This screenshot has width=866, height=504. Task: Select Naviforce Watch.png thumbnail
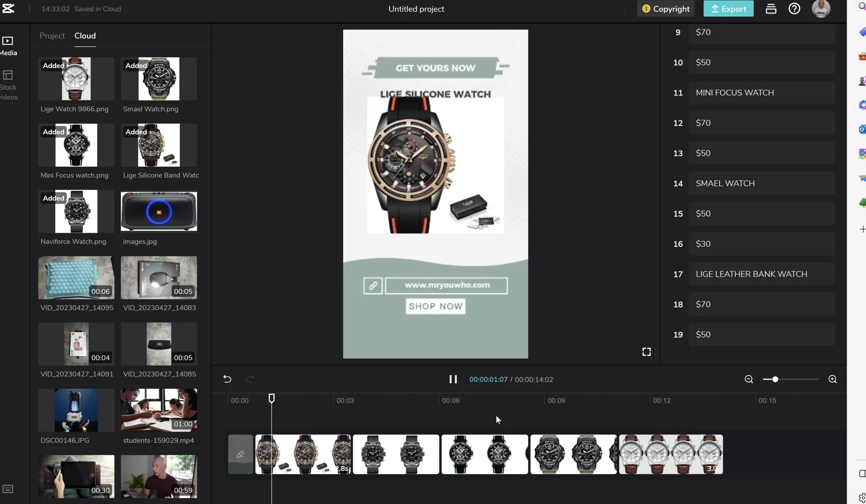click(76, 211)
